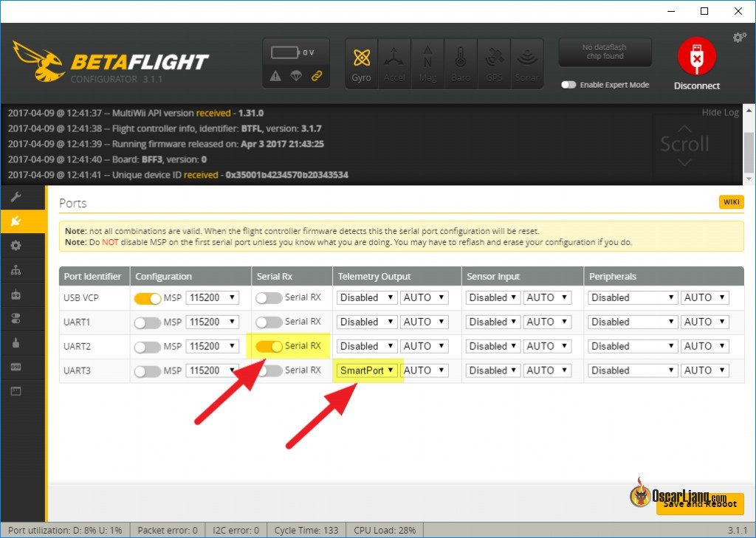Open UART2 telemetry AUTO baud dropdown
Image resolution: width=756 pixels, height=538 pixels.
[425, 346]
